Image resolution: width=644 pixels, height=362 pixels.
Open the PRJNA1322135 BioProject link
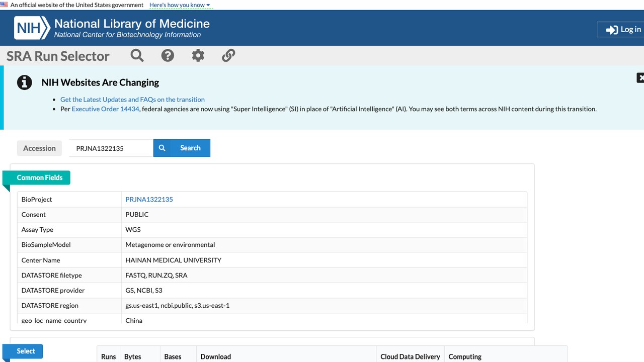(149, 200)
